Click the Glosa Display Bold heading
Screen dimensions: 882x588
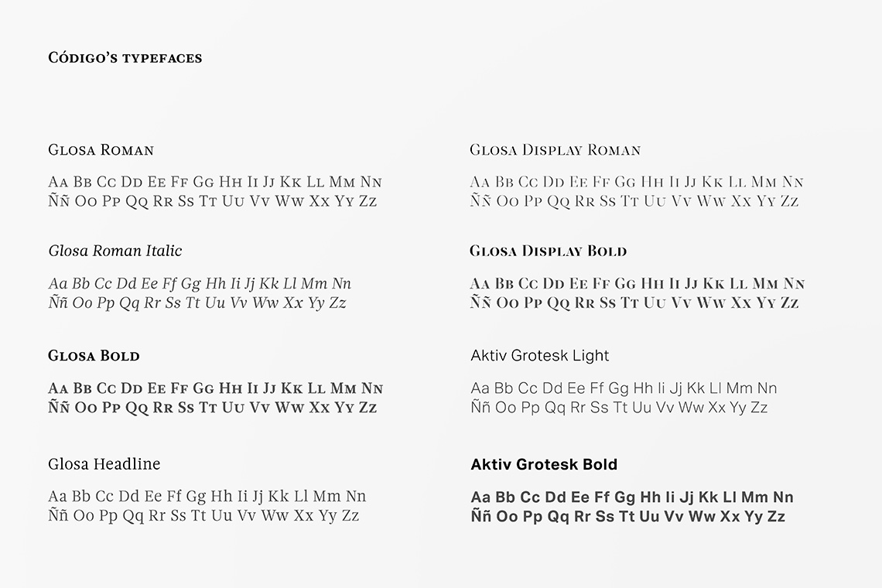point(549,251)
